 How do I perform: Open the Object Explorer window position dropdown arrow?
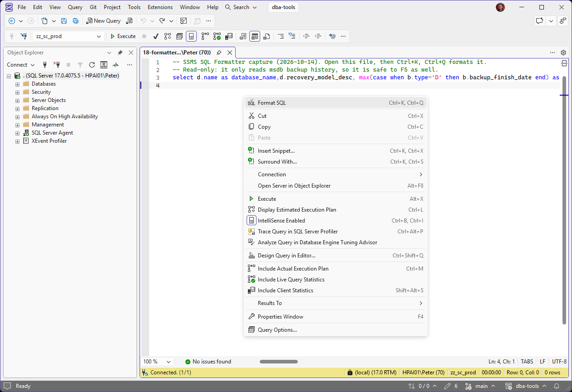109,53
